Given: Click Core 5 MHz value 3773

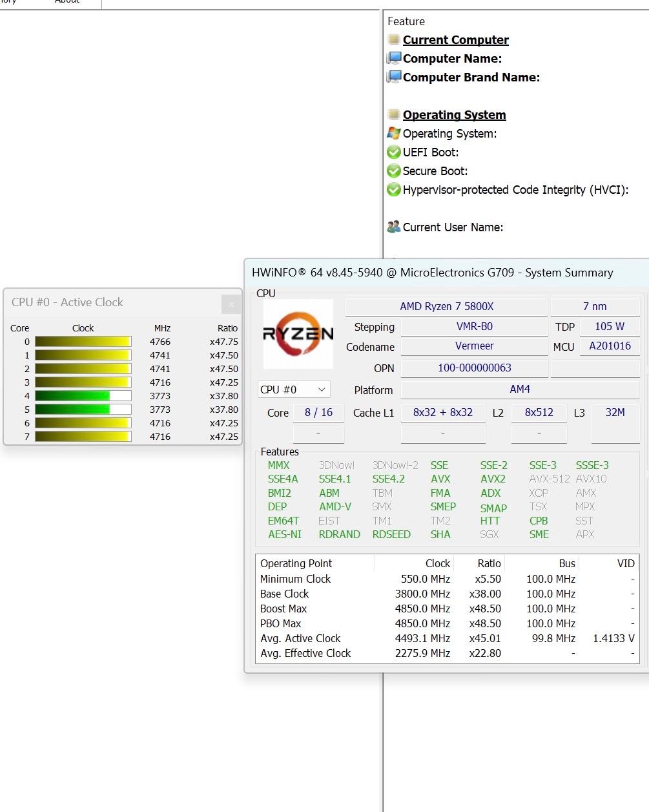Looking at the screenshot, I should [160, 410].
